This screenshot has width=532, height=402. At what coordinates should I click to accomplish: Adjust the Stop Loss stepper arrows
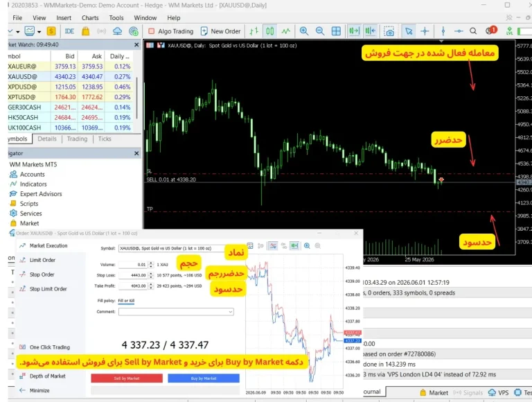(151, 275)
